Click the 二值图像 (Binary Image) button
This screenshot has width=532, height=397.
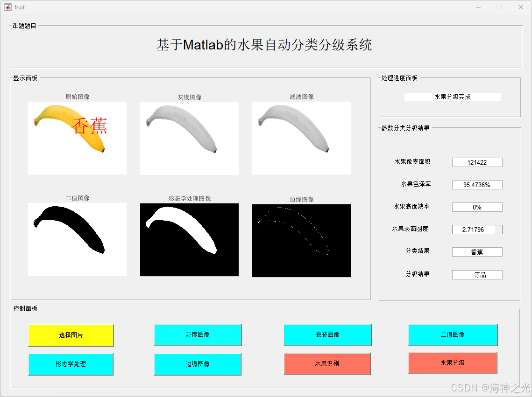click(453, 335)
